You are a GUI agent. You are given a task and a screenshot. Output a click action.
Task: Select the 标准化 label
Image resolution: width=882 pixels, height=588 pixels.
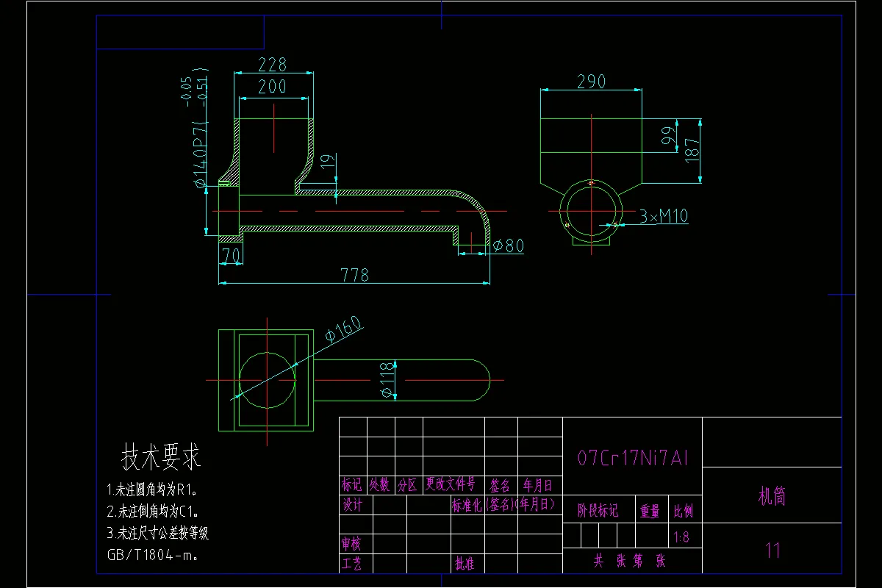[467, 505]
